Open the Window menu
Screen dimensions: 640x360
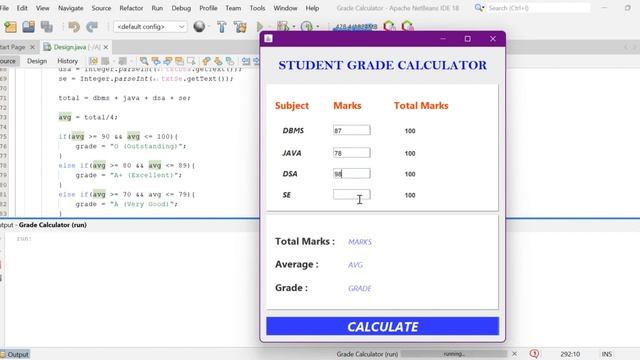[285, 8]
